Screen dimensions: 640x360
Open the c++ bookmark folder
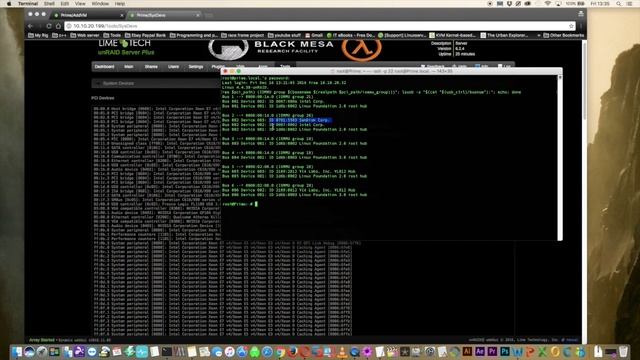tap(59, 36)
